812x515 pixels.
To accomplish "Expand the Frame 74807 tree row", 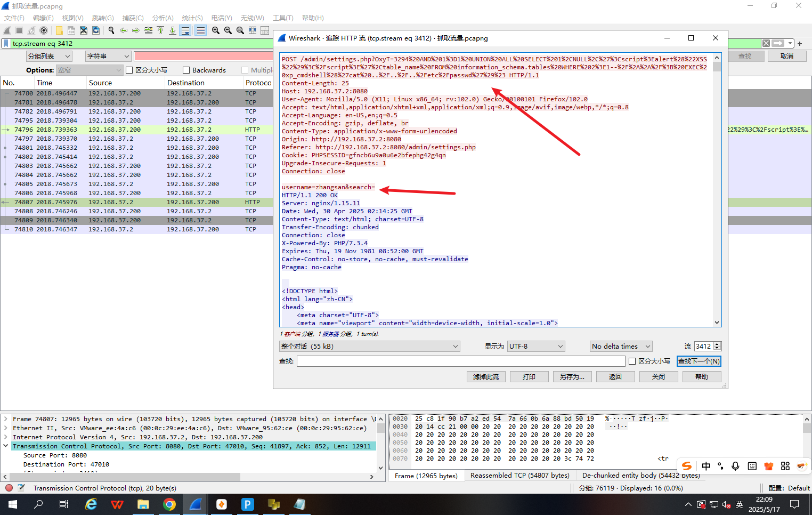I will click(x=6, y=419).
